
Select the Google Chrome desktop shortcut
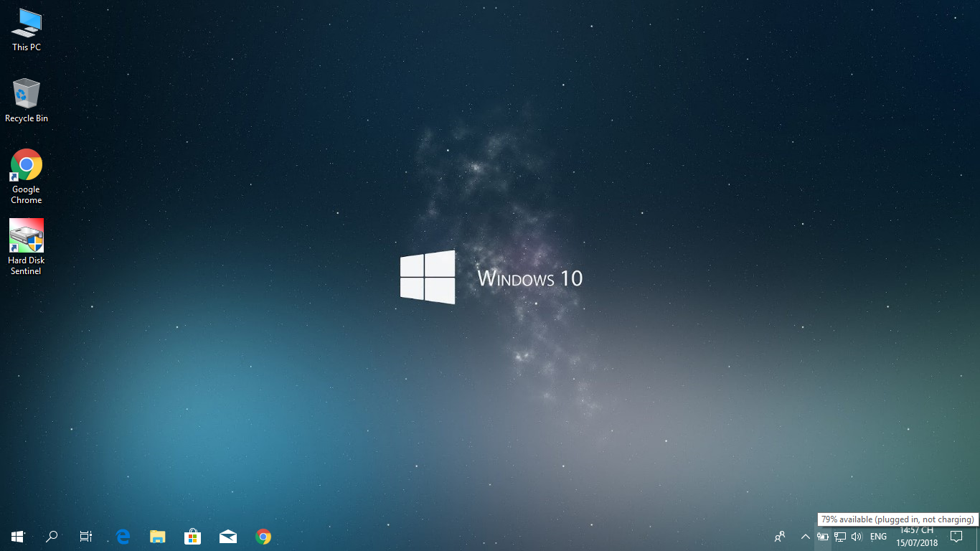27,176
